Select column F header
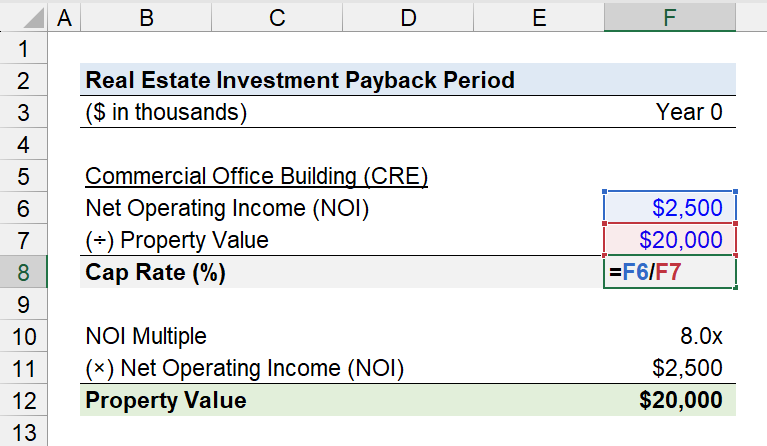Screen dimensions: 767x446 pos(670,18)
